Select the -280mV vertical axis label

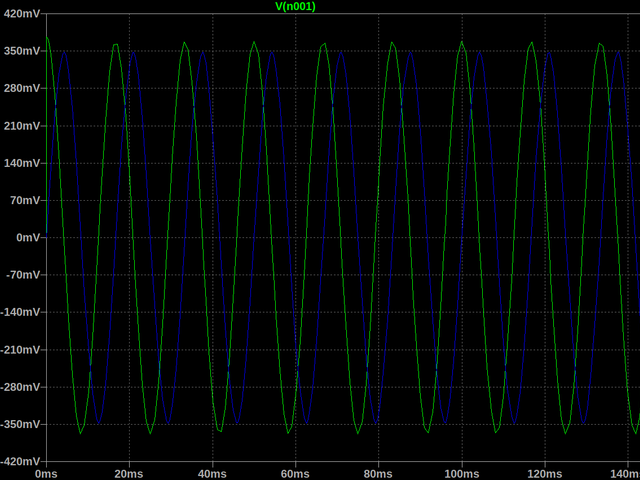[x=19, y=387]
